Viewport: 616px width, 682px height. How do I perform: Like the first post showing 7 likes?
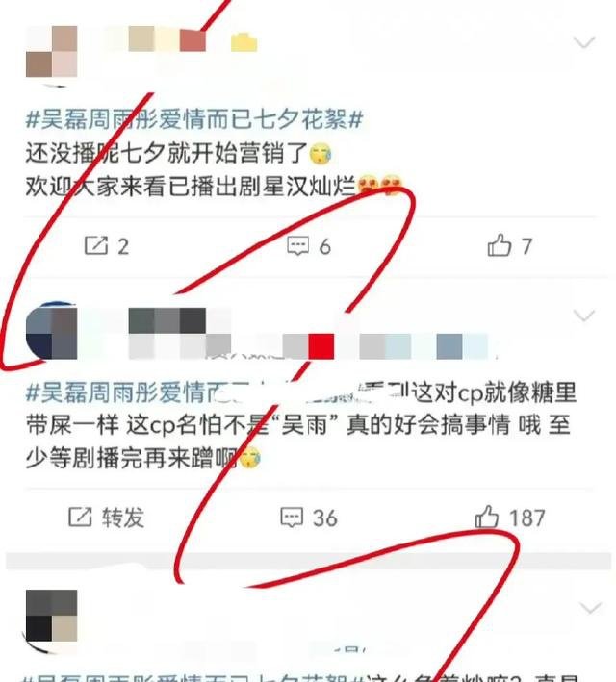510,245
